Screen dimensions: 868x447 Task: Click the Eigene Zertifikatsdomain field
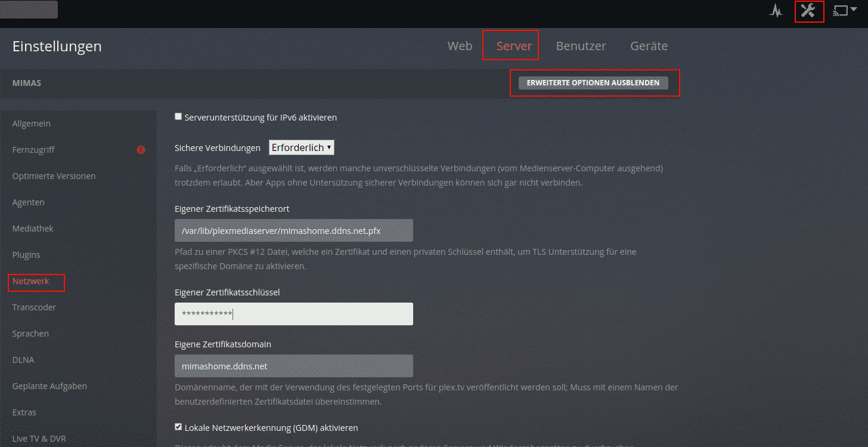tap(293, 366)
